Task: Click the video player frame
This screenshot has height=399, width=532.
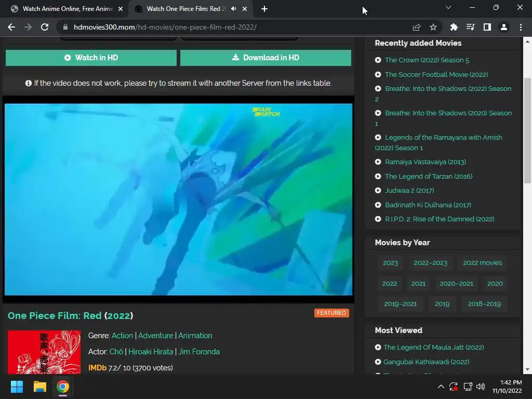Action: coord(179,199)
